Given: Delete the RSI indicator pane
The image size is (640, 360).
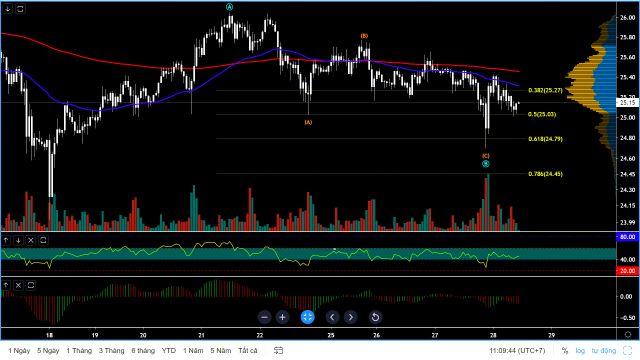Looking at the screenshot, I should coord(31,240).
